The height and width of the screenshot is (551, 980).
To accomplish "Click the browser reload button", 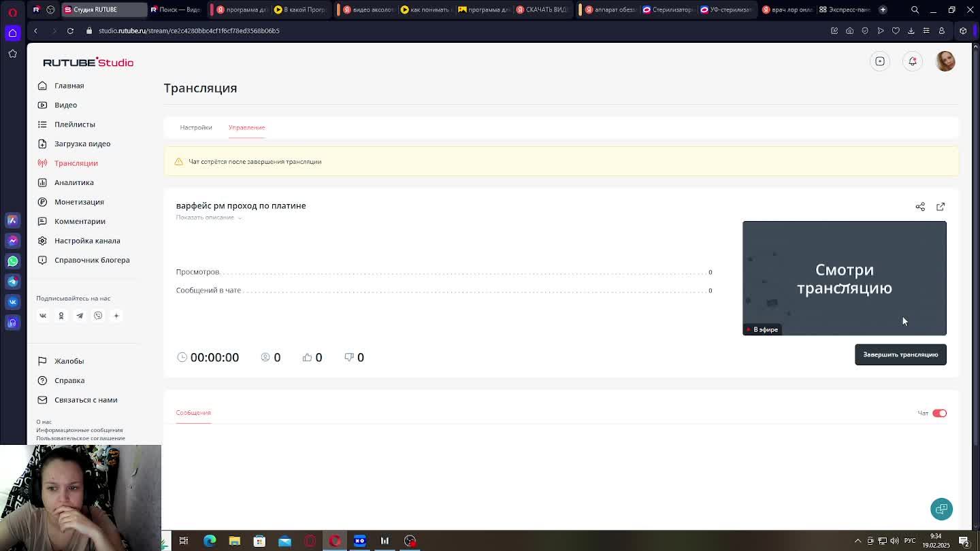I will pos(70,31).
